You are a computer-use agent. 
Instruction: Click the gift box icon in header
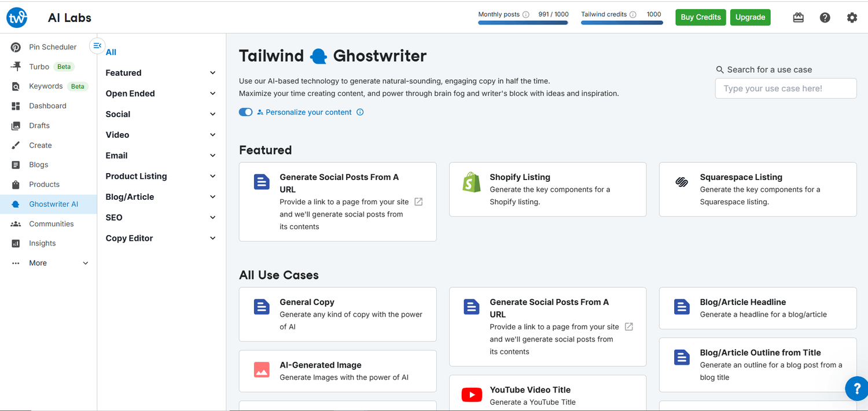[x=799, y=17]
